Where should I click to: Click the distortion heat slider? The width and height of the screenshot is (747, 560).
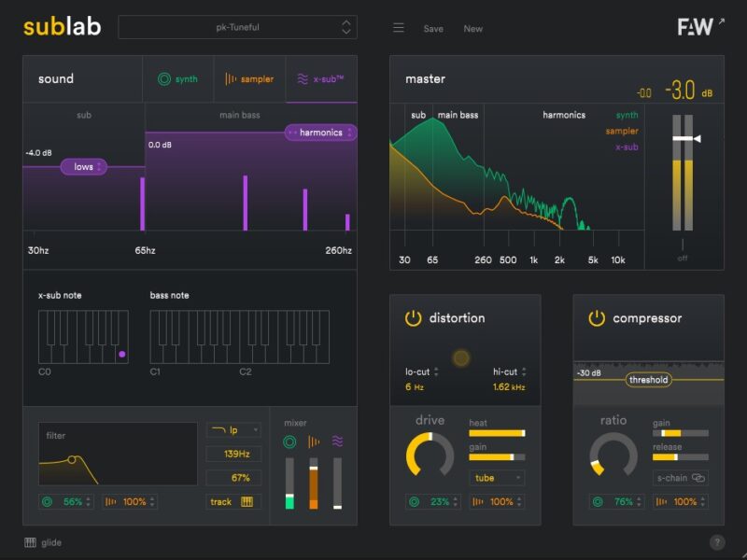pos(496,433)
